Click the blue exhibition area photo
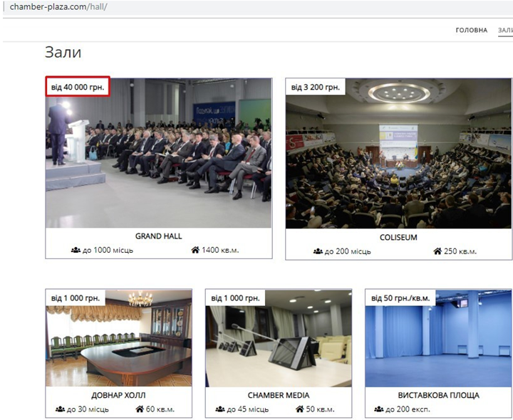This screenshot has height=420, width=513. pos(437,342)
